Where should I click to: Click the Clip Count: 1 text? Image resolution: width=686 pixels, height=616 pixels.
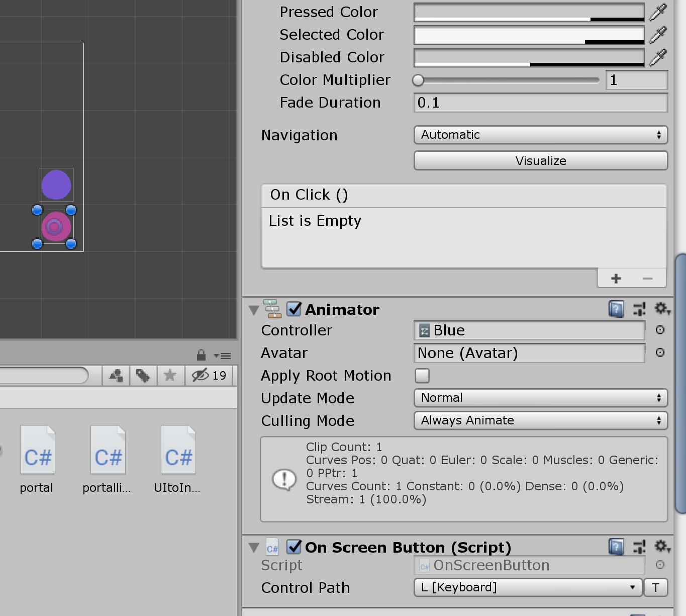[344, 447]
